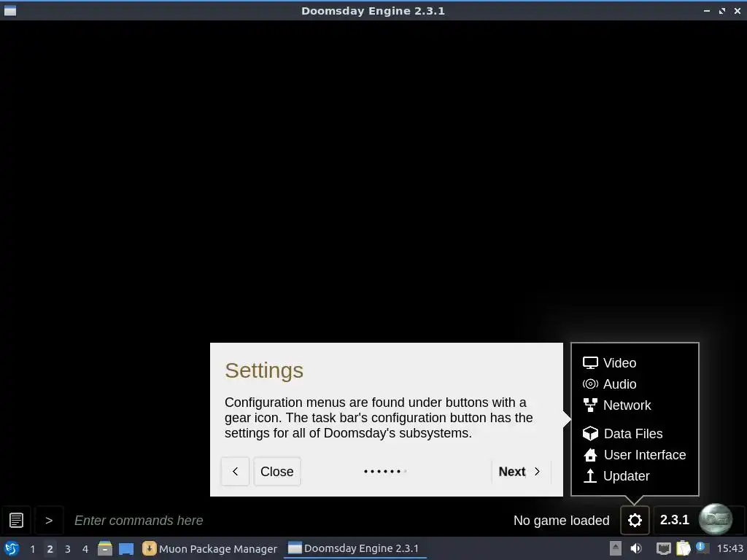Click the update notifier tray icon

[703, 548]
